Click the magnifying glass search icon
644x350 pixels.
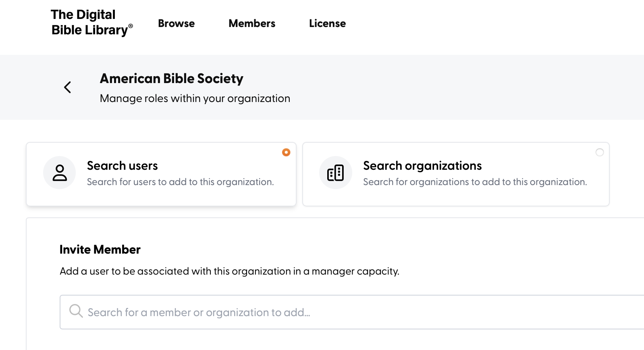(76, 311)
